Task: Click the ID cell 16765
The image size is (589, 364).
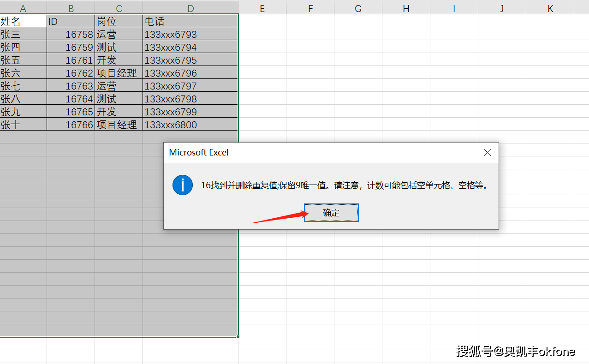Action: pyautogui.click(x=71, y=111)
